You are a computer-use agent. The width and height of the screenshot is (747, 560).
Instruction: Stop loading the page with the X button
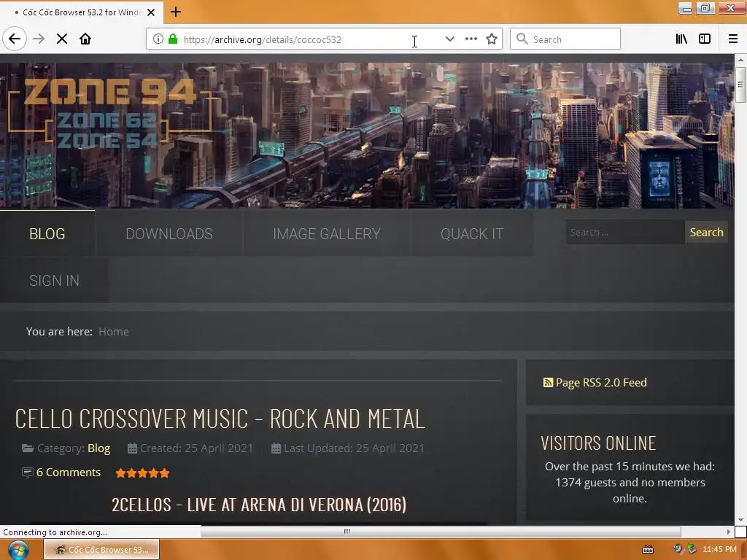62,39
